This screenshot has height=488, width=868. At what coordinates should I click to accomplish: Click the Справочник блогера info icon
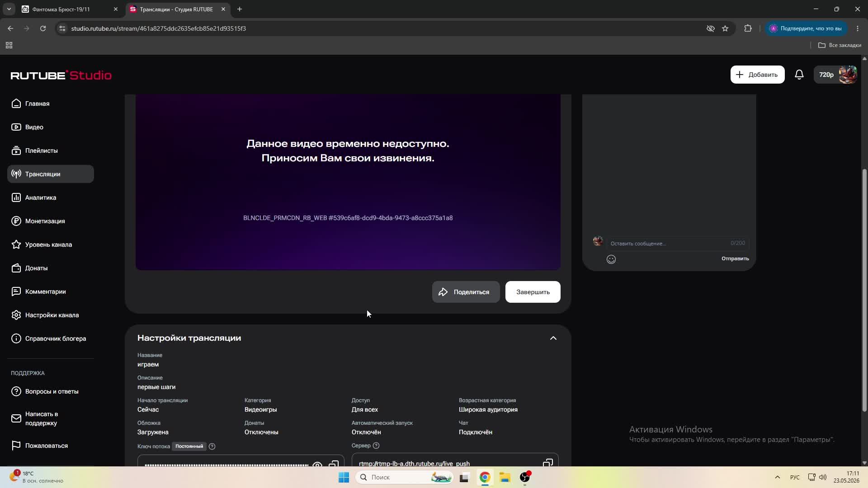tap(16, 338)
